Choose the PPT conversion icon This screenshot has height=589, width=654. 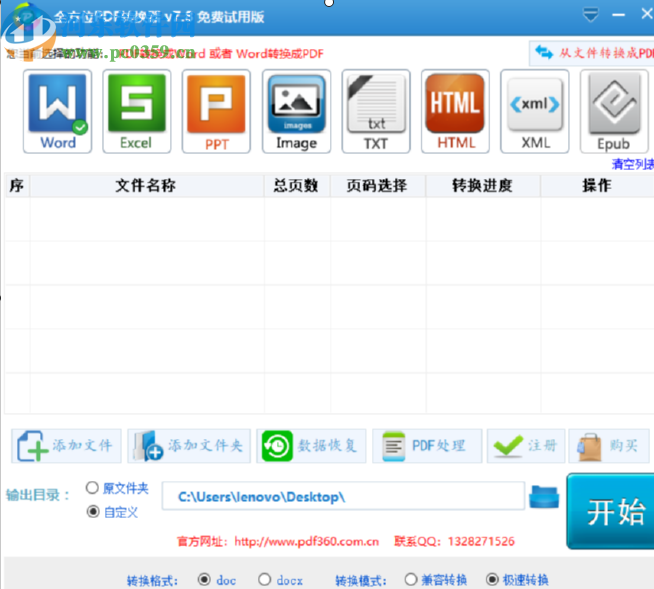point(216,111)
